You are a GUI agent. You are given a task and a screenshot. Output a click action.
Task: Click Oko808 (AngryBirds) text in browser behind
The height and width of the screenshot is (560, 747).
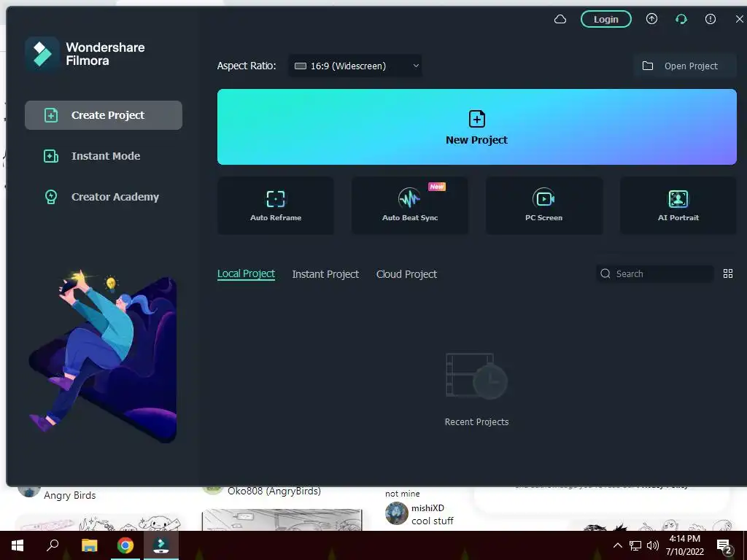pos(274,491)
